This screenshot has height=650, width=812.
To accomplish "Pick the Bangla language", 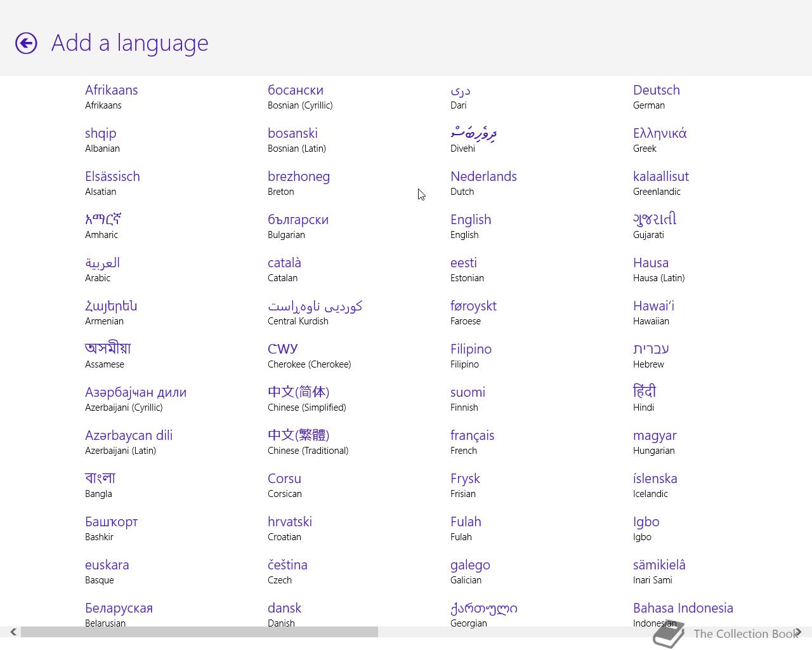I will [x=100, y=486].
